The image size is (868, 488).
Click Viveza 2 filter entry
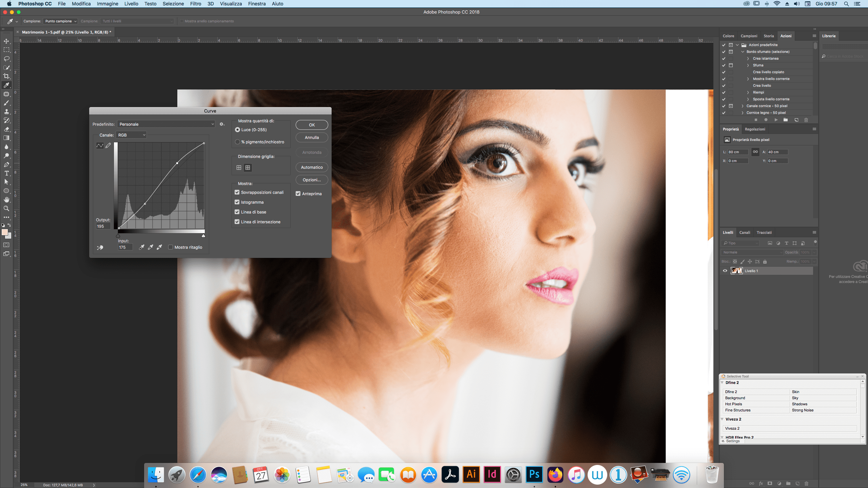tap(790, 428)
